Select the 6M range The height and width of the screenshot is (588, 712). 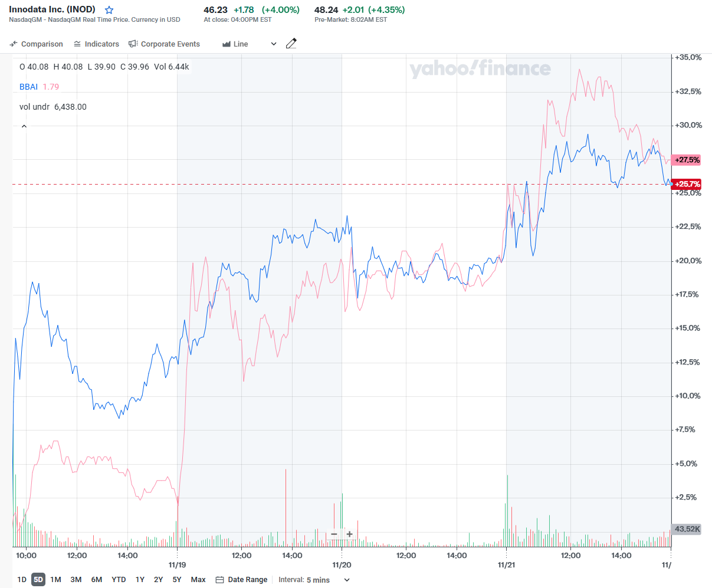(97, 580)
